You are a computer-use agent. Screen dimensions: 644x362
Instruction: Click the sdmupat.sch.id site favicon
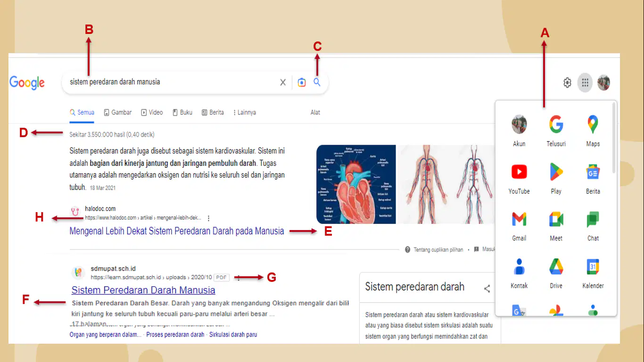78,272
